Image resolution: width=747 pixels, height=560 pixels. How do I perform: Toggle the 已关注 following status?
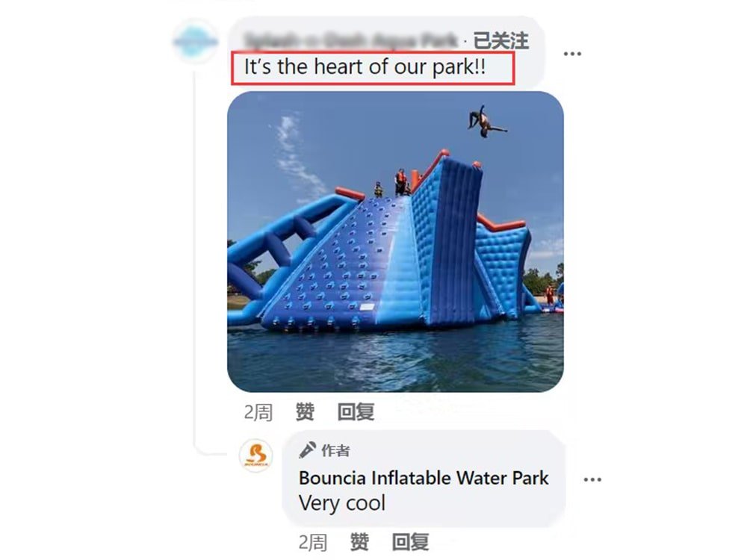point(500,41)
